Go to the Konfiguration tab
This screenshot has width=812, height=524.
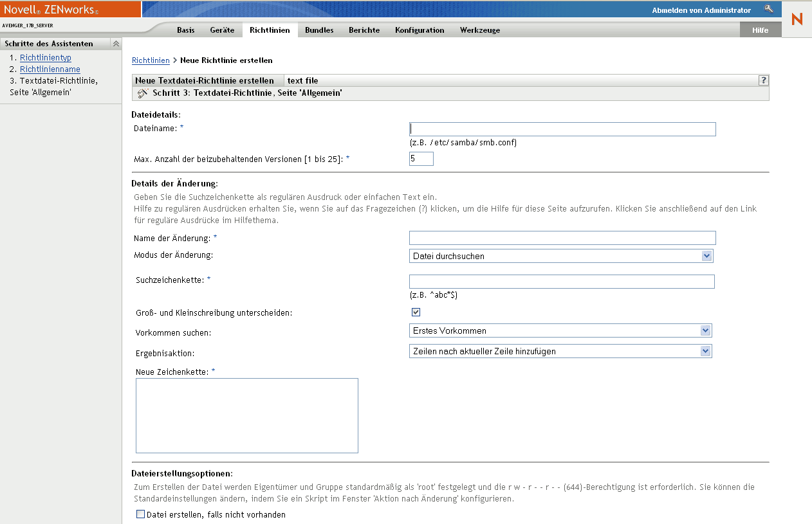[x=420, y=30]
